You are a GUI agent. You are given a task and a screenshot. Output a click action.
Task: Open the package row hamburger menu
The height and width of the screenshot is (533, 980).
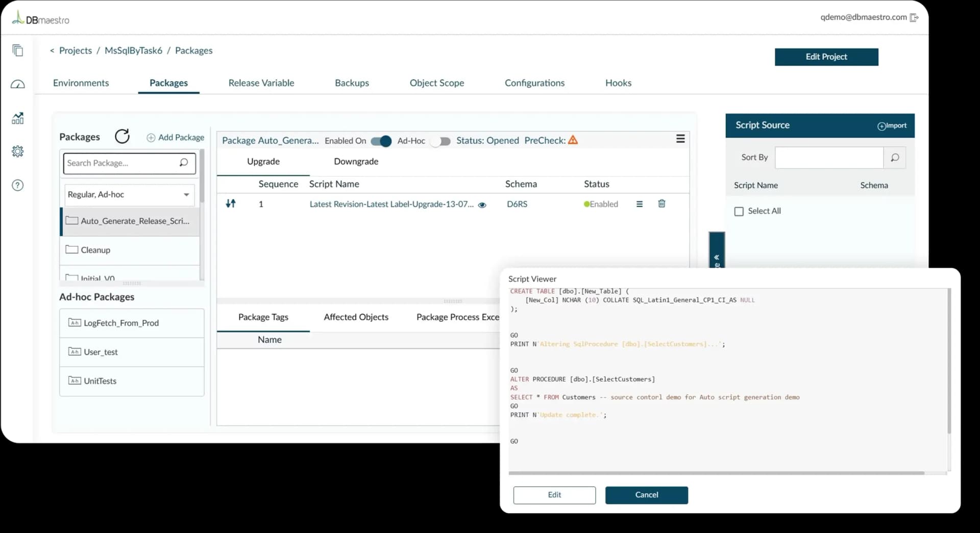tap(640, 204)
